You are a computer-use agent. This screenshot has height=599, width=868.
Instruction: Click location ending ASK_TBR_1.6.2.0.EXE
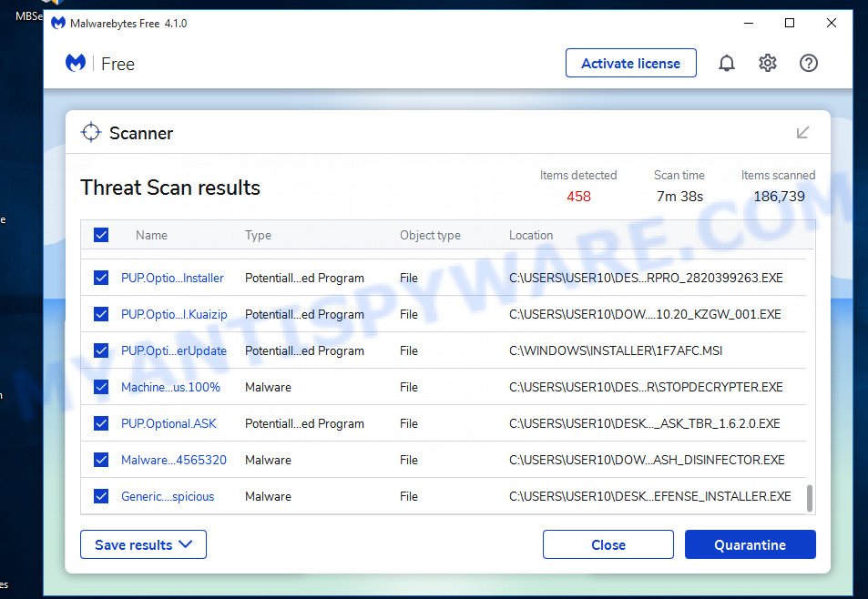644,423
